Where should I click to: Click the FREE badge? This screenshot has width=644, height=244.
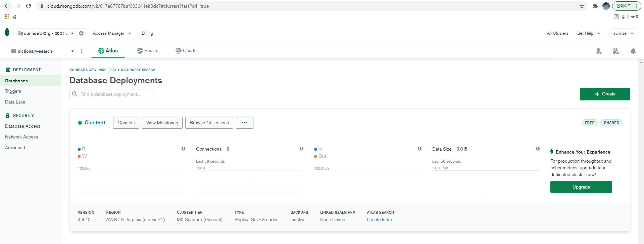(x=590, y=123)
